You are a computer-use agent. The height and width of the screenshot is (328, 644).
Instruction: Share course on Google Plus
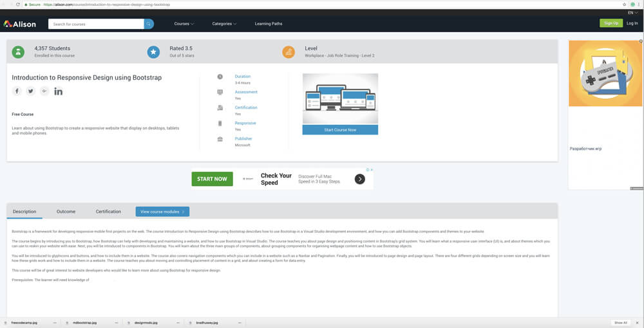tap(44, 91)
